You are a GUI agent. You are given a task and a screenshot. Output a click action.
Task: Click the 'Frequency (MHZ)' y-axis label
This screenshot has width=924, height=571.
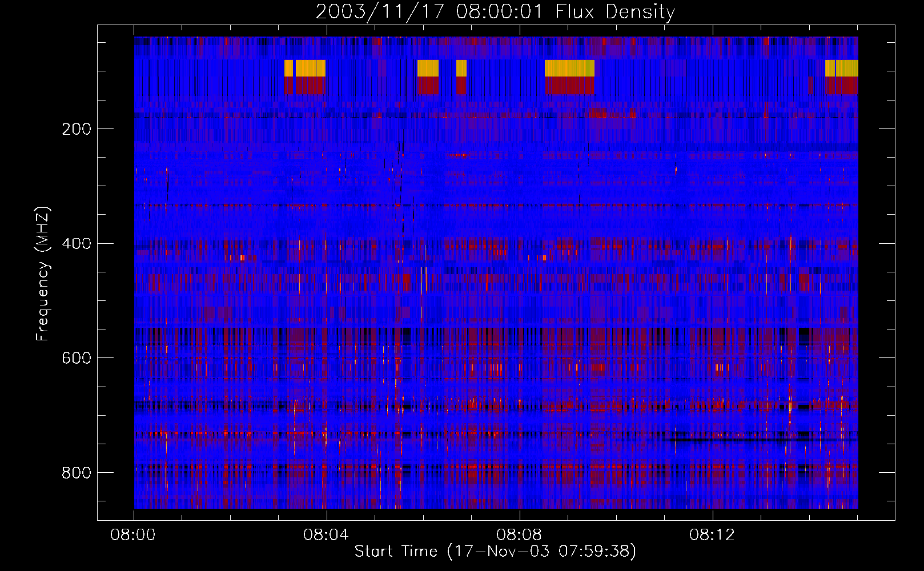(x=42, y=274)
